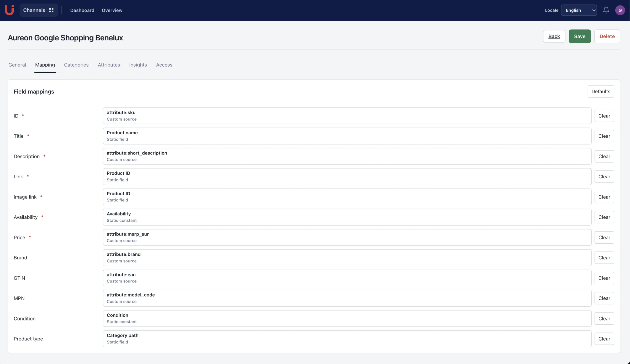Clear the Price field mapping
Screen dimensions: 630x364
(x=604, y=237)
